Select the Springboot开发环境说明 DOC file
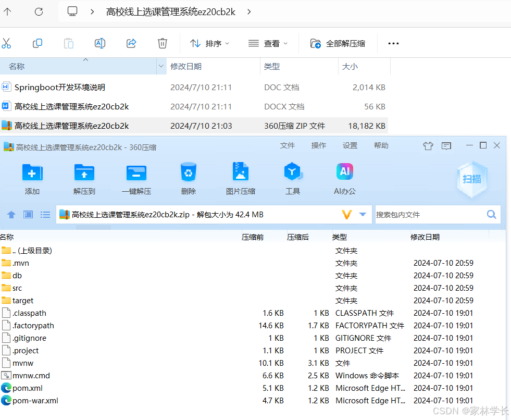This screenshot has height=420, width=511. (x=194, y=88)
